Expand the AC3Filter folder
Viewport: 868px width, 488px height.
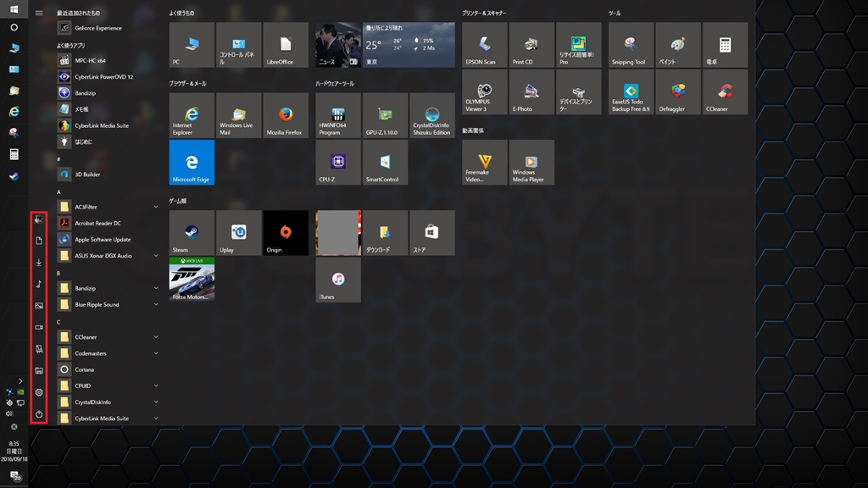coord(108,207)
